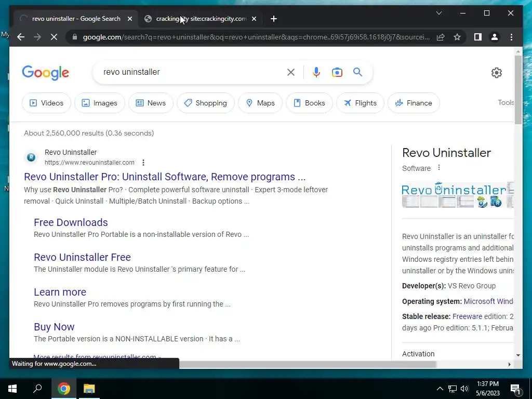The image size is (532, 399).
Task: Click the Revo Uninstaller images strip
Action: (458, 195)
